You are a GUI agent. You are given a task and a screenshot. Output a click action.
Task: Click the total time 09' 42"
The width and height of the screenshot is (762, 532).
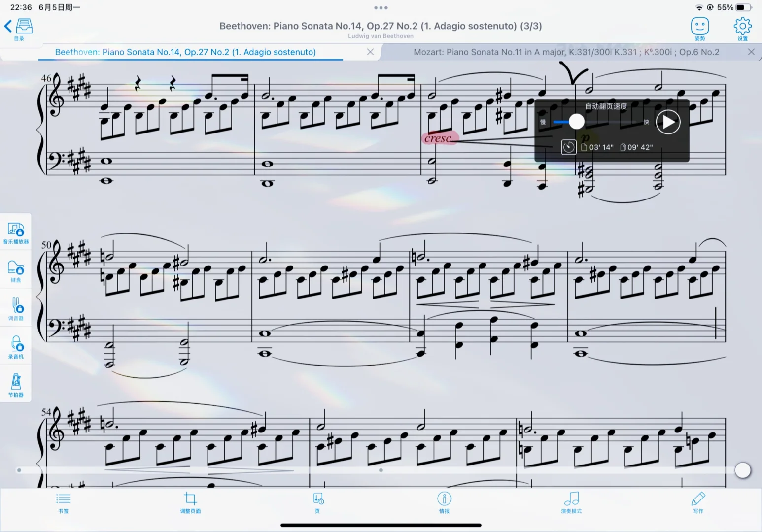click(636, 147)
